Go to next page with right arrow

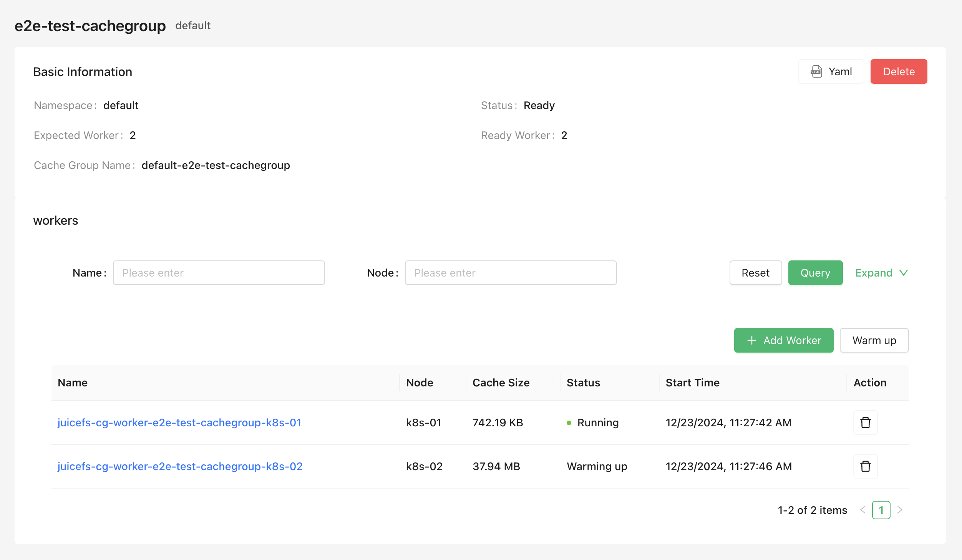(x=899, y=510)
